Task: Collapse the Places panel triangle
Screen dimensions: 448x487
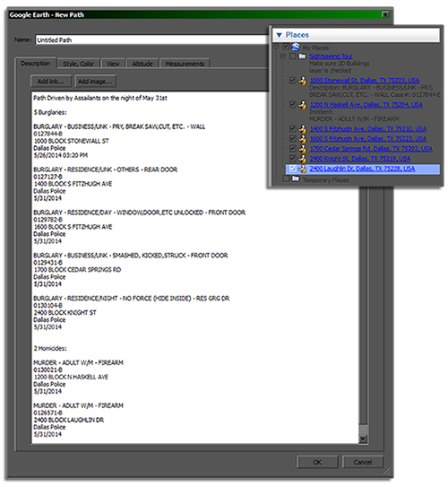Action: pyautogui.click(x=279, y=35)
